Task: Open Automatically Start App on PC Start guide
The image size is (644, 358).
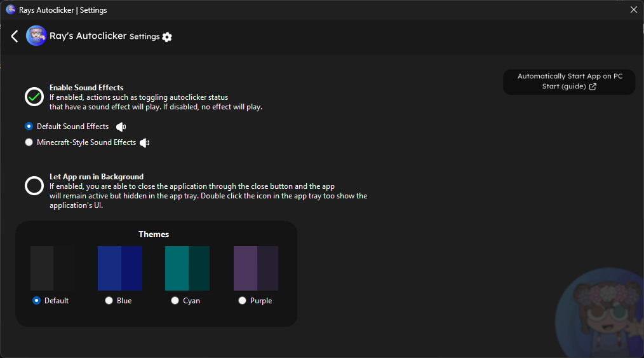Action: 569,82
